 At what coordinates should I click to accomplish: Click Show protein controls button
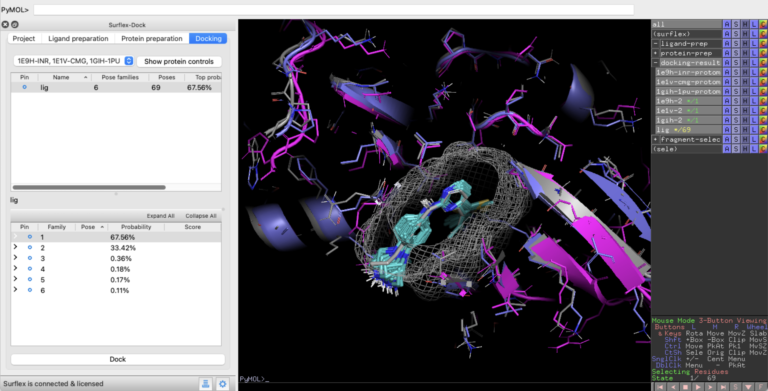(179, 61)
